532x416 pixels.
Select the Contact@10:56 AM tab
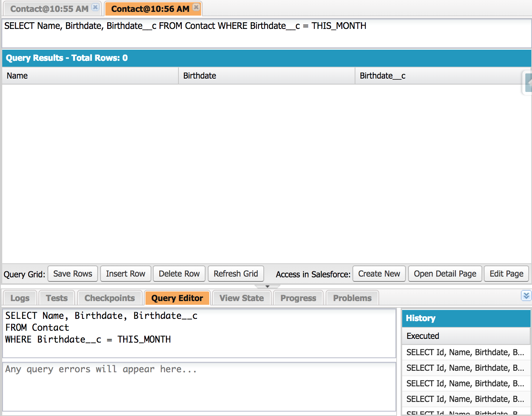point(150,9)
